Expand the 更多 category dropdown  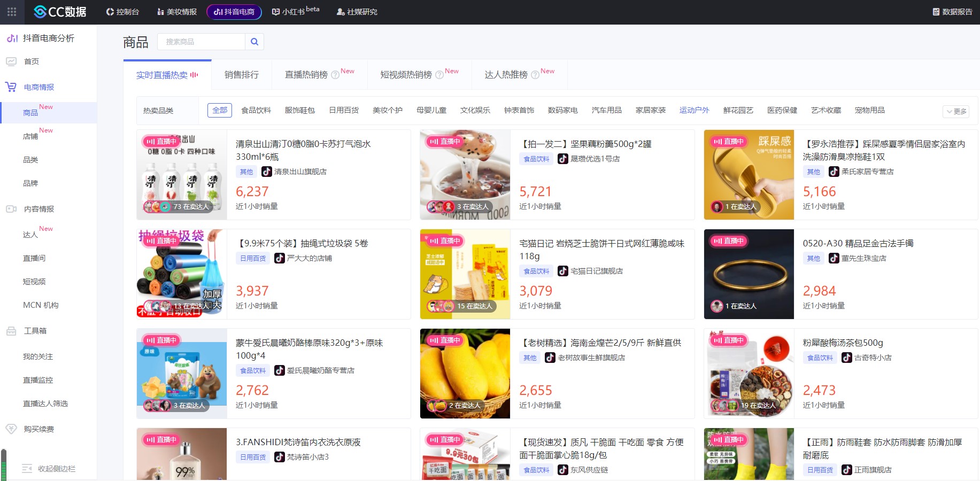pos(955,111)
